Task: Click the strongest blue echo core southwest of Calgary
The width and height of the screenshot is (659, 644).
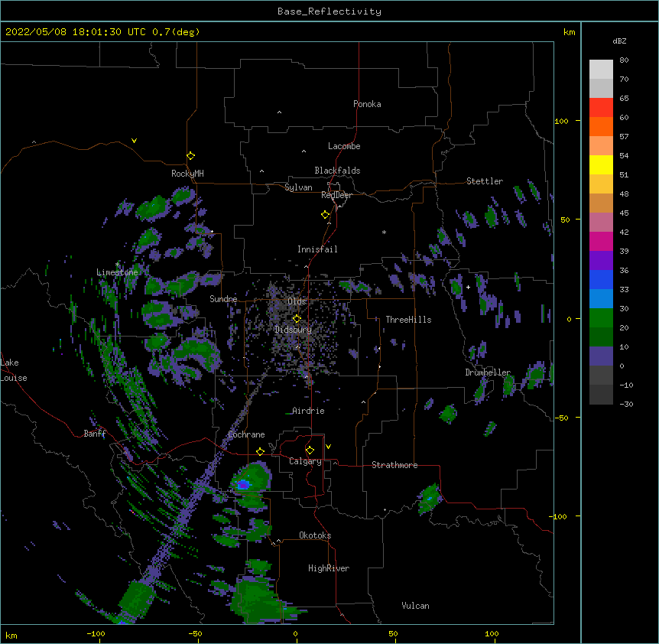Action: pos(242,485)
